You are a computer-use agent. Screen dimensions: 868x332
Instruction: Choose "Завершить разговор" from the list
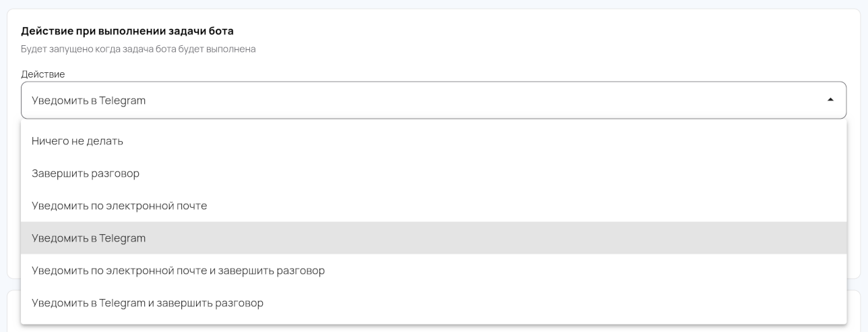pos(86,173)
